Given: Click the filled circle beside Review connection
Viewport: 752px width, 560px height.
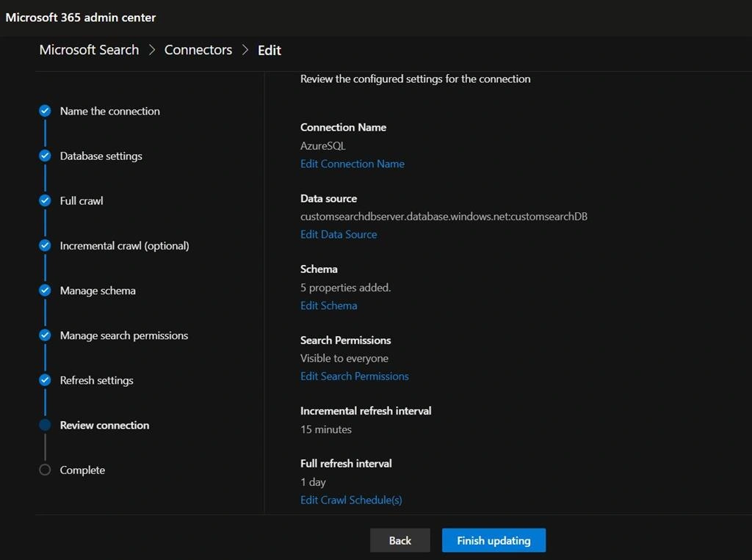Looking at the screenshot, I should point(45,425).
